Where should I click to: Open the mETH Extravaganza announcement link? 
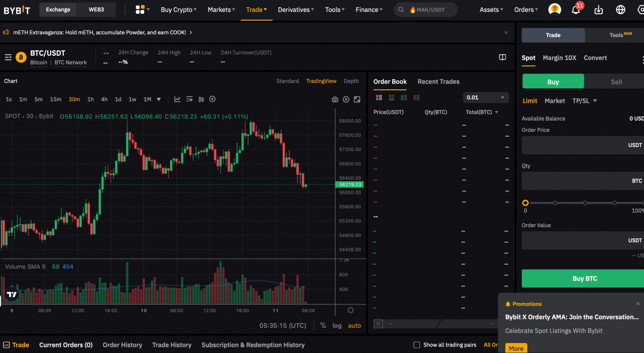click(x=103, y=32)
